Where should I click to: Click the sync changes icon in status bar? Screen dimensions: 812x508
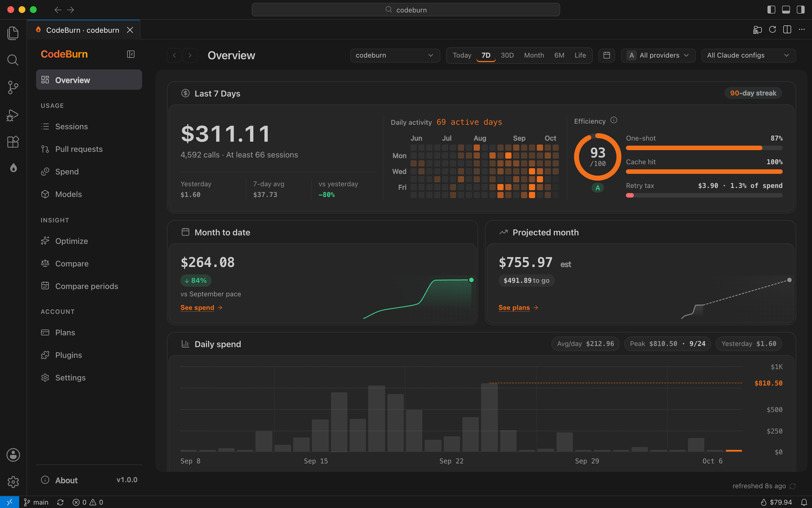coord(60,502)
